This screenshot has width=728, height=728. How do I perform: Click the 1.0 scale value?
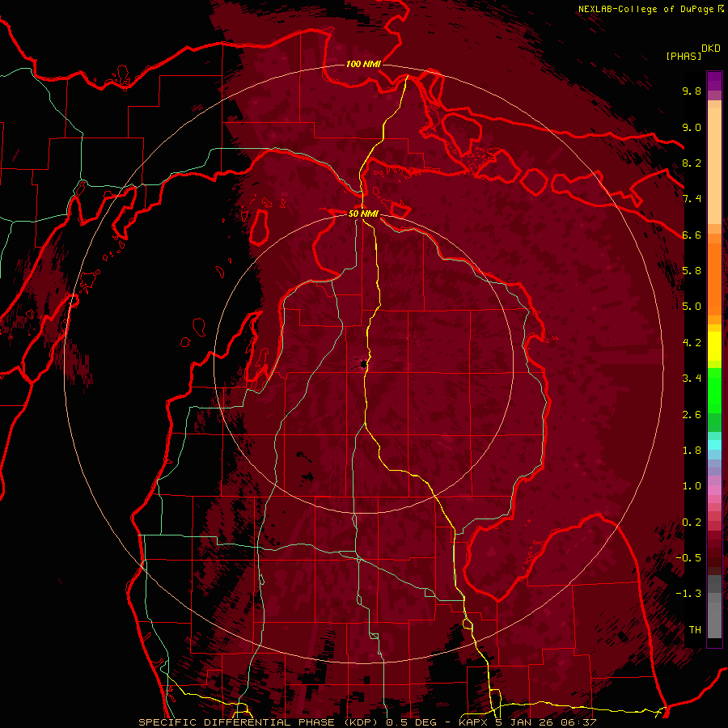(x=692, y=486)
